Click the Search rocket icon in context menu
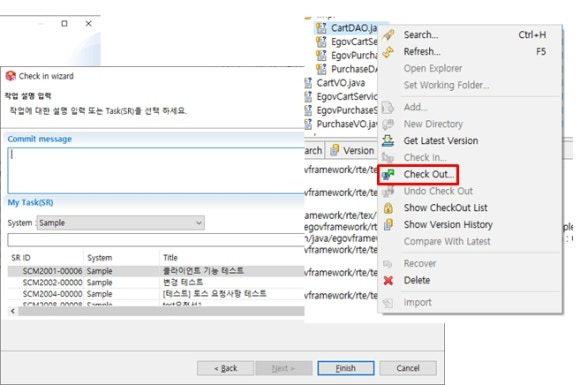Image resolution: width=580 pixels, height=385 pixels. coord(388,35)
